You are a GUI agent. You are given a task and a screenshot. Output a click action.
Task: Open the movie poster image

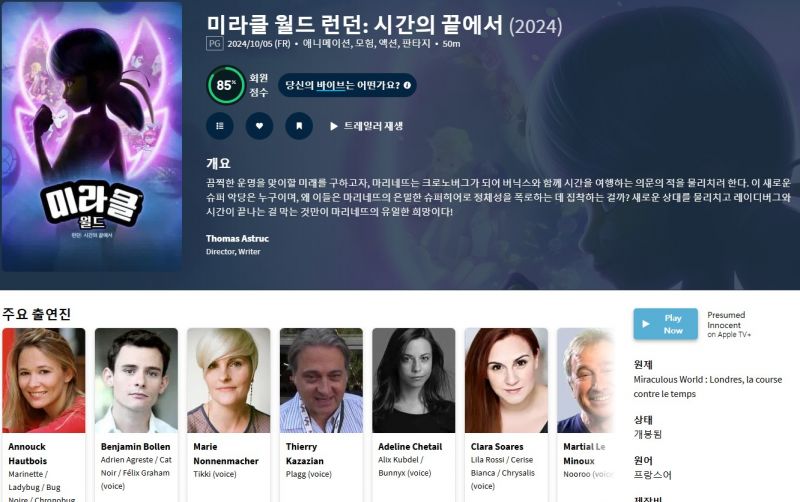point(92,137)
